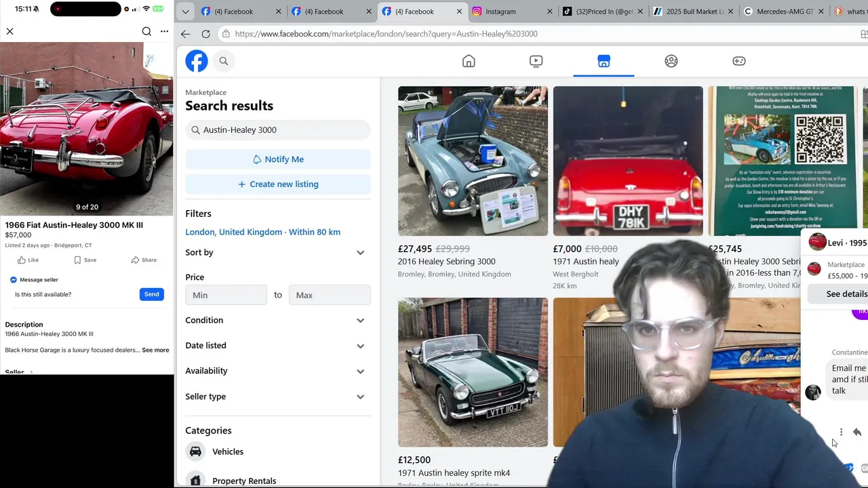This screenshot has height=488, width=868.
Task: Open the QR code flyer listing image
Action: point(783,161)
